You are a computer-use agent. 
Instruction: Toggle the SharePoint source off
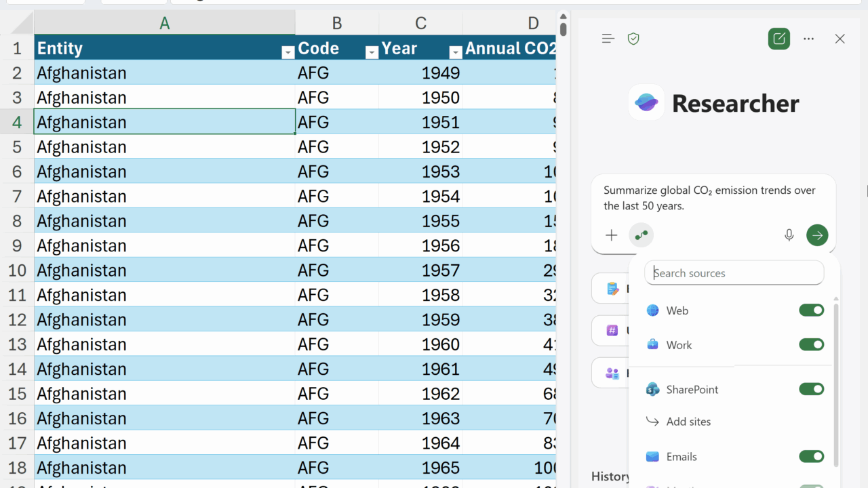(811, 389)
